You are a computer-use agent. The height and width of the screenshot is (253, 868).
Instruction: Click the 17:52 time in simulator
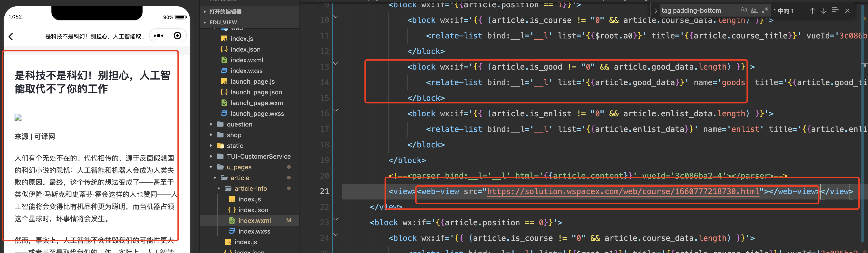click(15, 17)
